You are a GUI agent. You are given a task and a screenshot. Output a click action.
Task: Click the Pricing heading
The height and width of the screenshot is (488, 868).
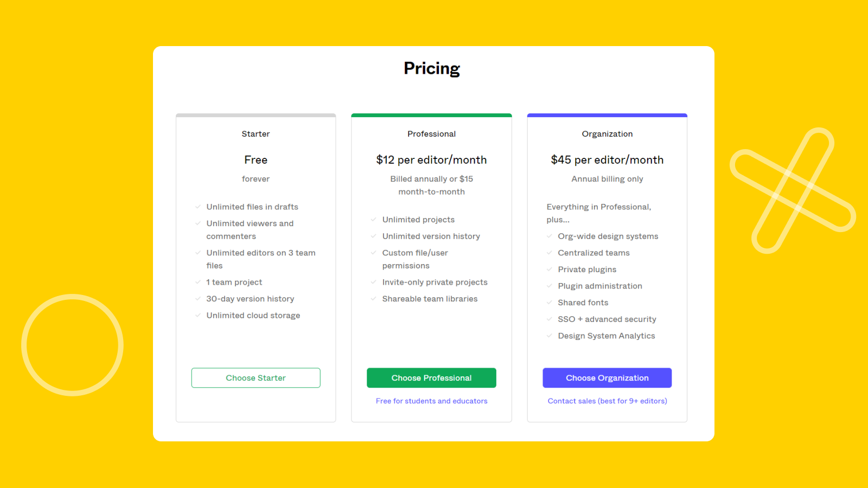pos(432,69)
